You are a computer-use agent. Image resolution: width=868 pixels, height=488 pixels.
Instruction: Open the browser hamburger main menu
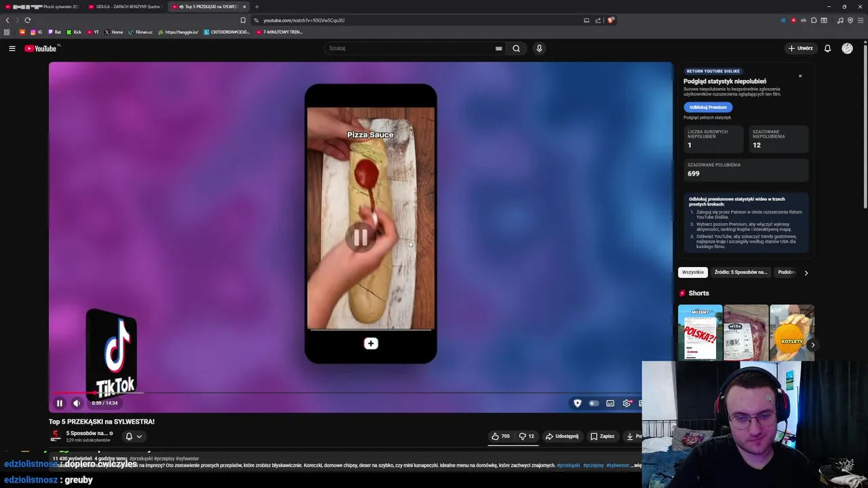pyautogui.click(x=860, y=20)
